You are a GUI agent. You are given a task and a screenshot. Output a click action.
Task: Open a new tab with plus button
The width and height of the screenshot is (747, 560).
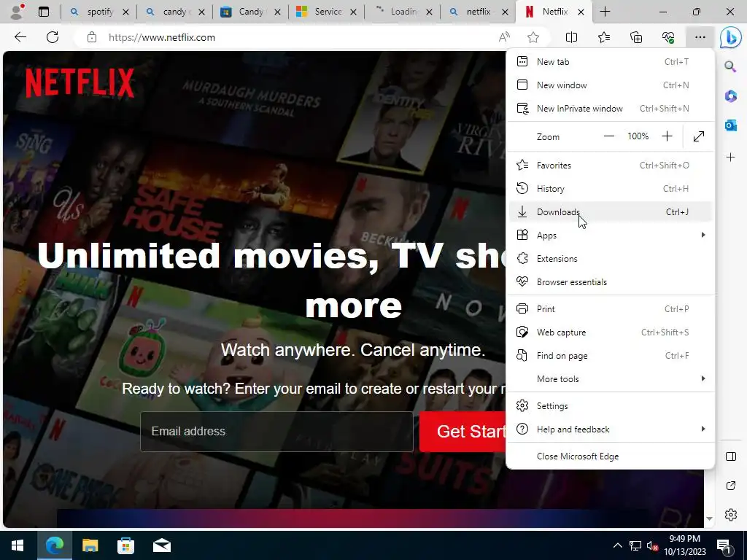click(605, 12)
